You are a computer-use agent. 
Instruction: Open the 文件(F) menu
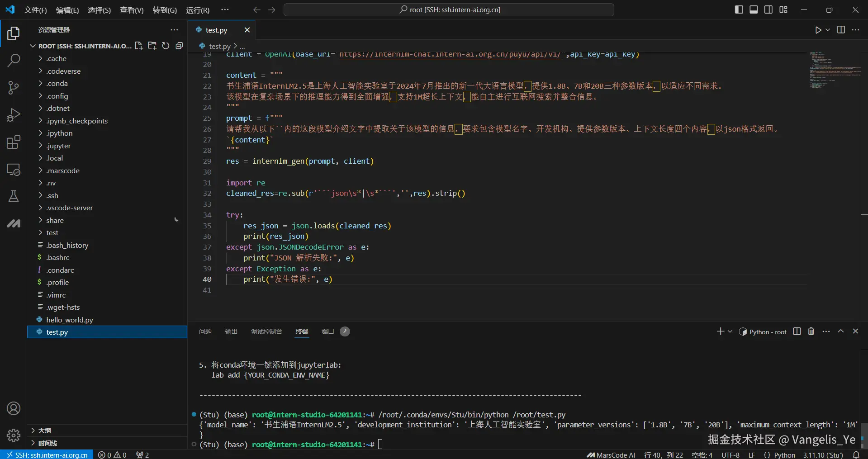(35, 10)
